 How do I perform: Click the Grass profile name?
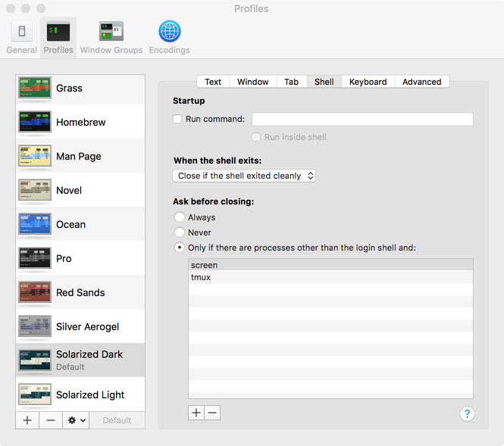point(69,88)
